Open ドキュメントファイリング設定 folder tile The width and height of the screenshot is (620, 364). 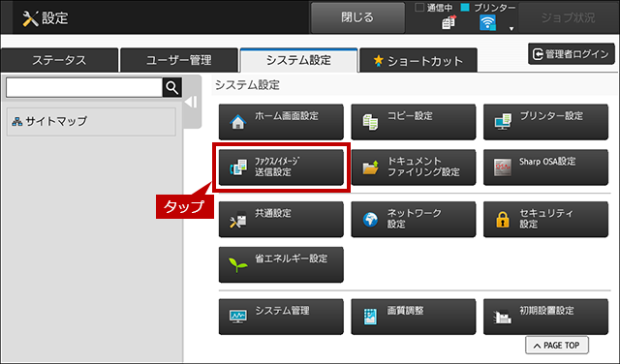(414, 167)
